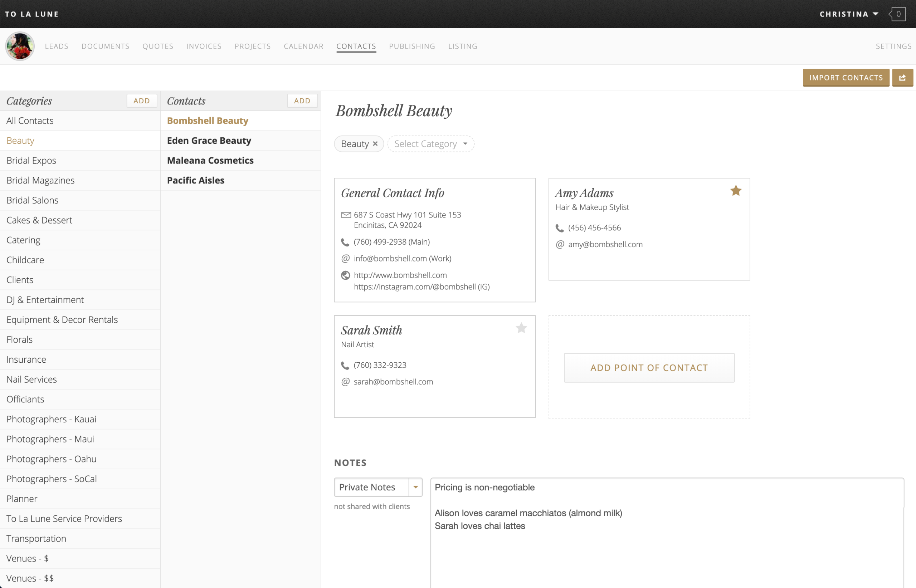Click Amy Adams email at icon
The width and height of the screenshot is (916, 588).
[560, 244]
